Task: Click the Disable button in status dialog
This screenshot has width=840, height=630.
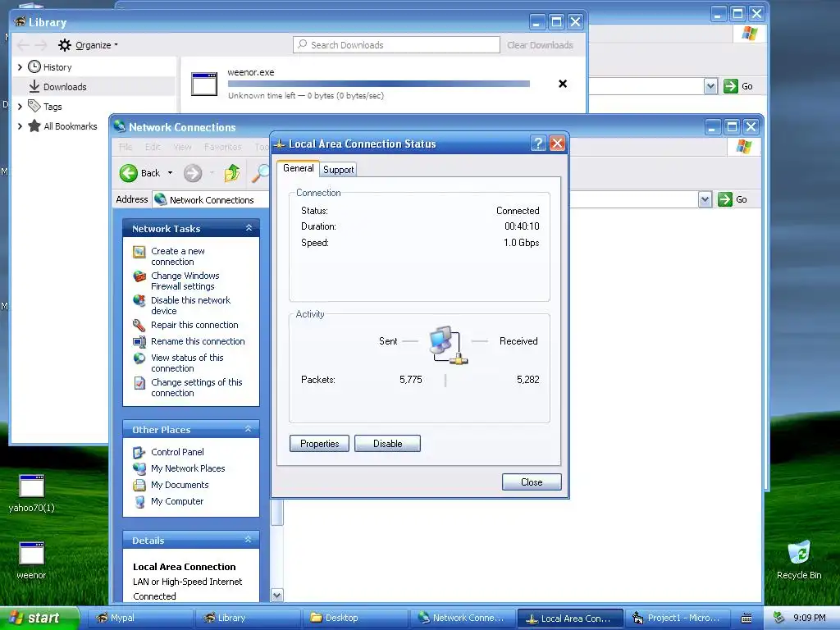Action: (387, 444)
